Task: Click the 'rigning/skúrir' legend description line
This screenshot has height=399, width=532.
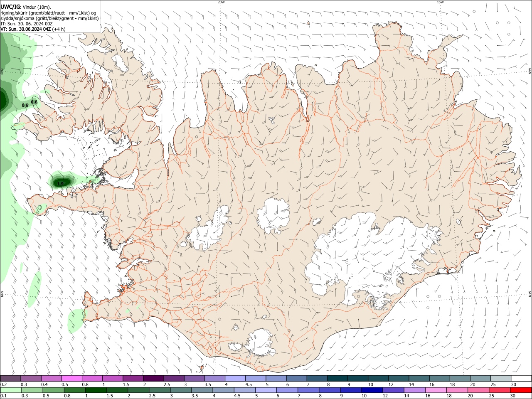Action: click(49, 13)
